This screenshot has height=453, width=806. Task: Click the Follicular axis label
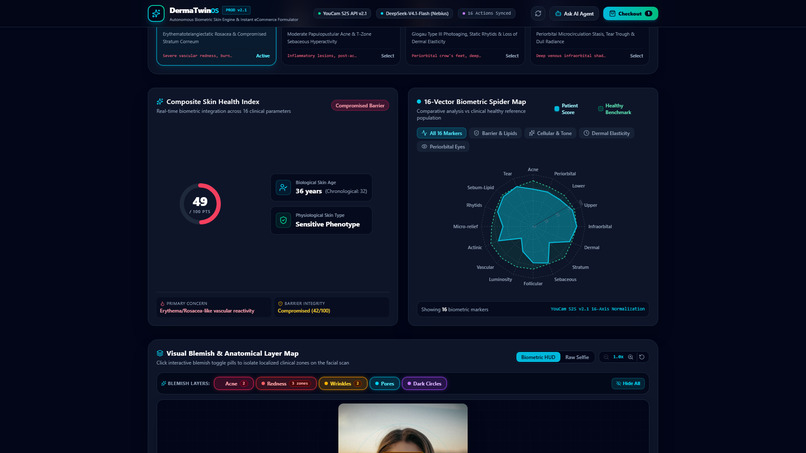coord(533,283)
